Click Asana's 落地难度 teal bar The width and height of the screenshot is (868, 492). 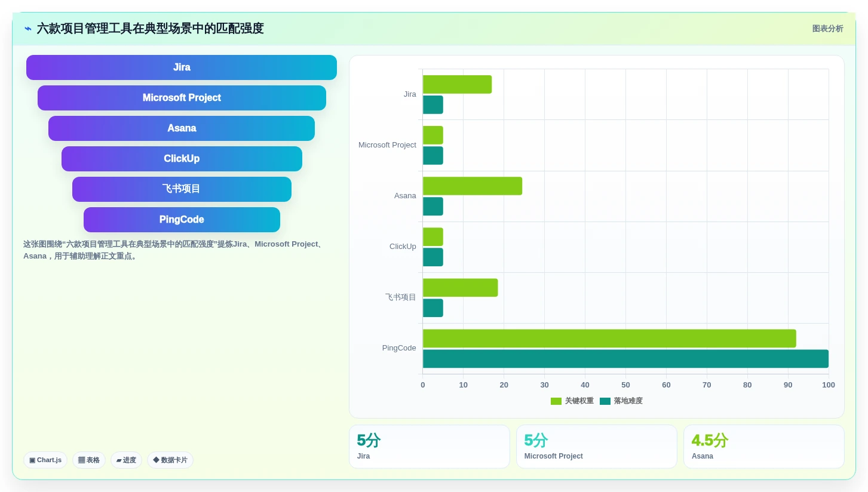click(433, 206)
